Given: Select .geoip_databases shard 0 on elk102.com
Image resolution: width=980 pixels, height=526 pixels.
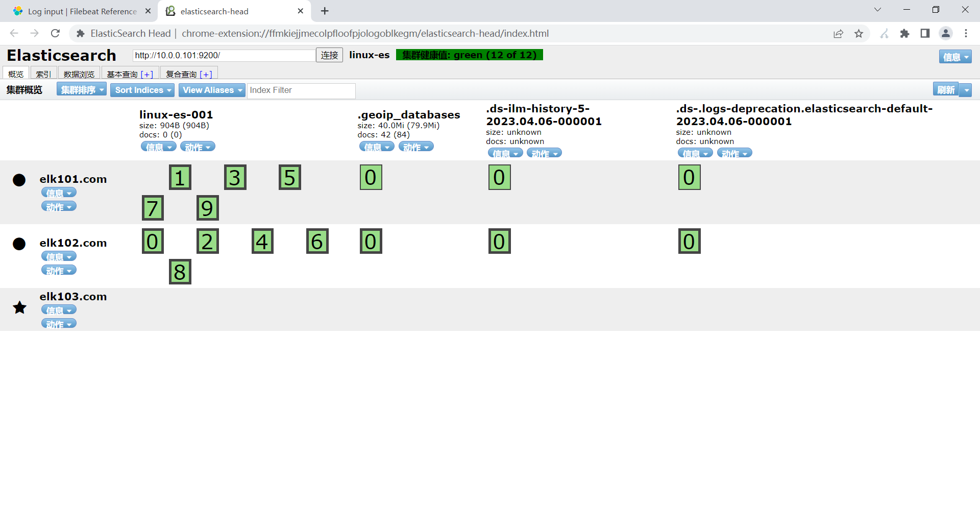Looking at the screenshot, I should [x=371, y=241].
